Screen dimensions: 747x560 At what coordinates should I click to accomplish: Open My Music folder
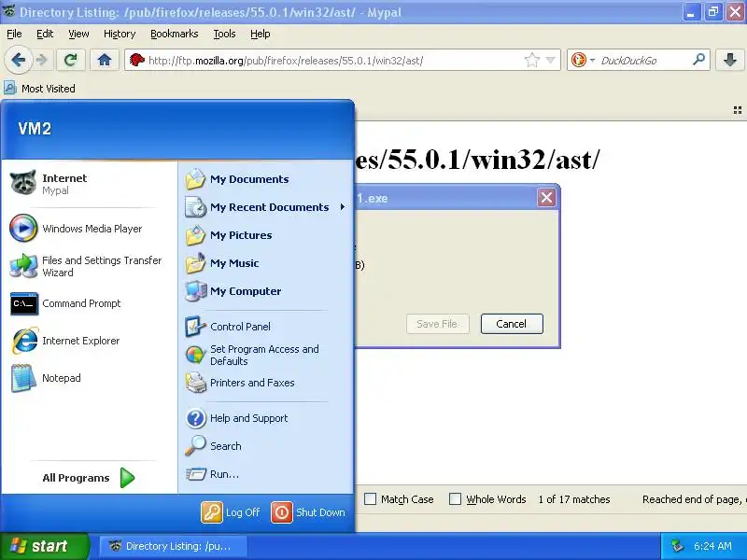click(266, 263)
